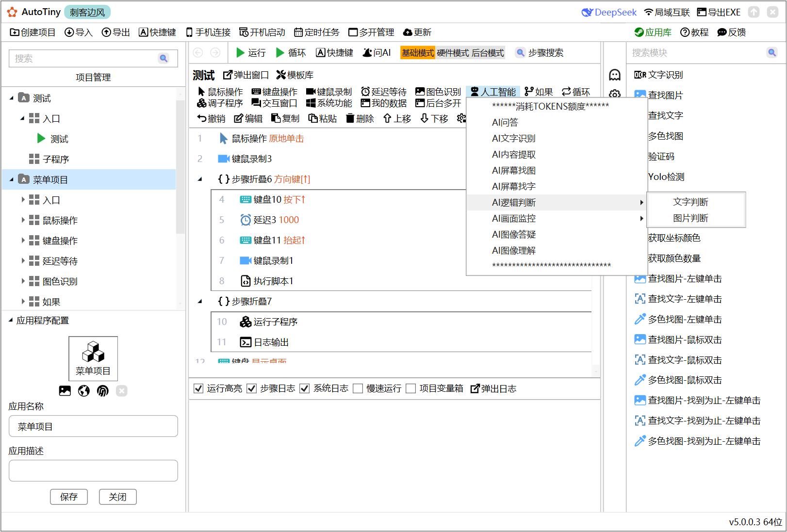This screenshot has height=532, width=787.
Task: Expand the 图色识别 tree folder
Action: 23,282
